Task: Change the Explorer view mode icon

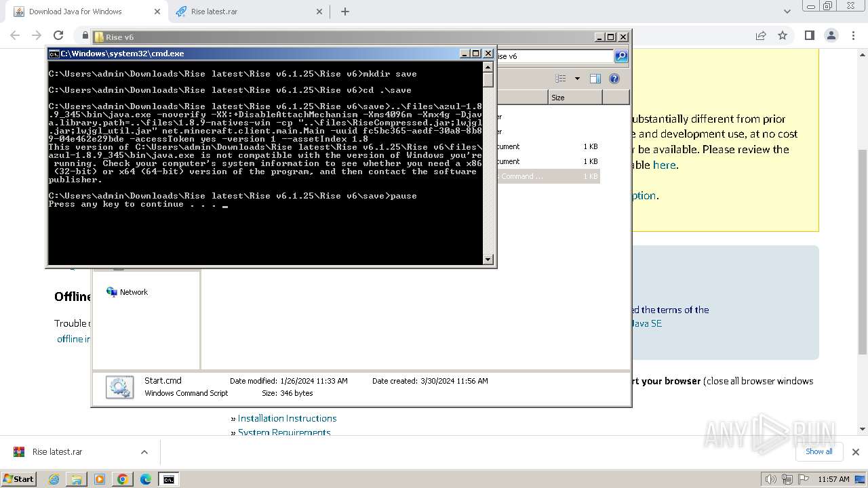Action: click(560, 79)
